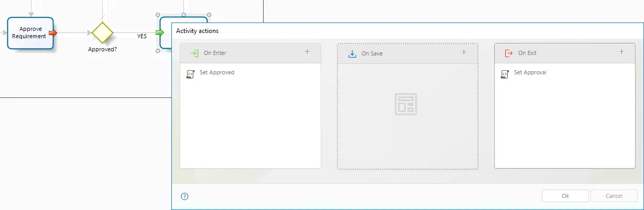
Task: Add an action to On Enter
Action: (307, 52)
